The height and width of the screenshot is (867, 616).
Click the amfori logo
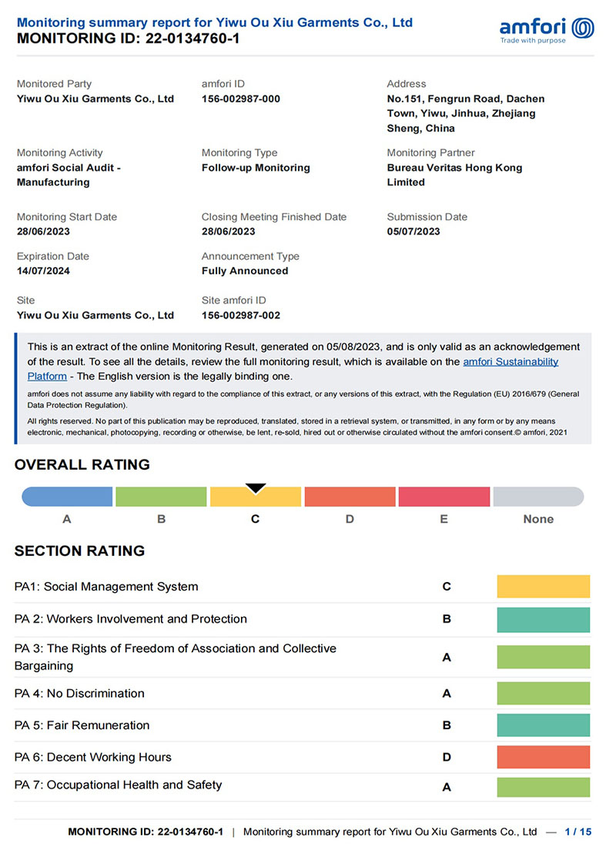pyautogui.click(x=547, y=30)
